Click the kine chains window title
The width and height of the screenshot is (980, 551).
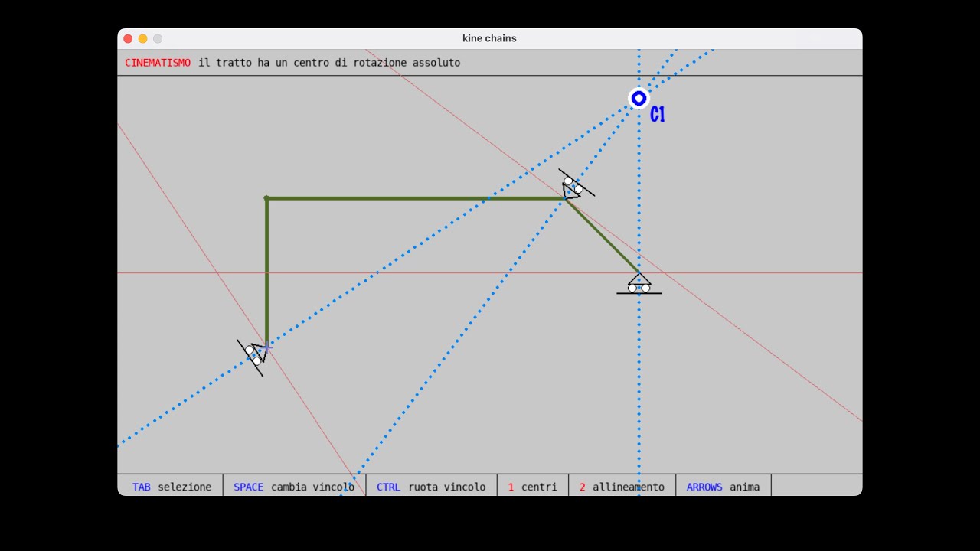pyautogui.click(x=489, y=38)
